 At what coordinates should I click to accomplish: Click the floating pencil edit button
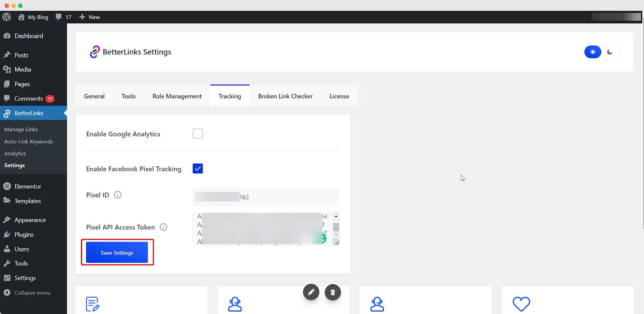311,292
